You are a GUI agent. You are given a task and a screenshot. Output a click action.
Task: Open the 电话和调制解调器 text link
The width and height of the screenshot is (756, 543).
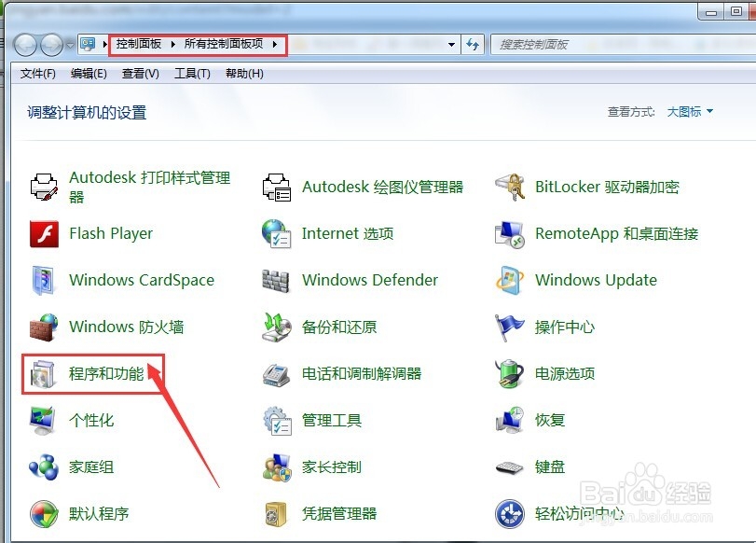tap(362, 373)
